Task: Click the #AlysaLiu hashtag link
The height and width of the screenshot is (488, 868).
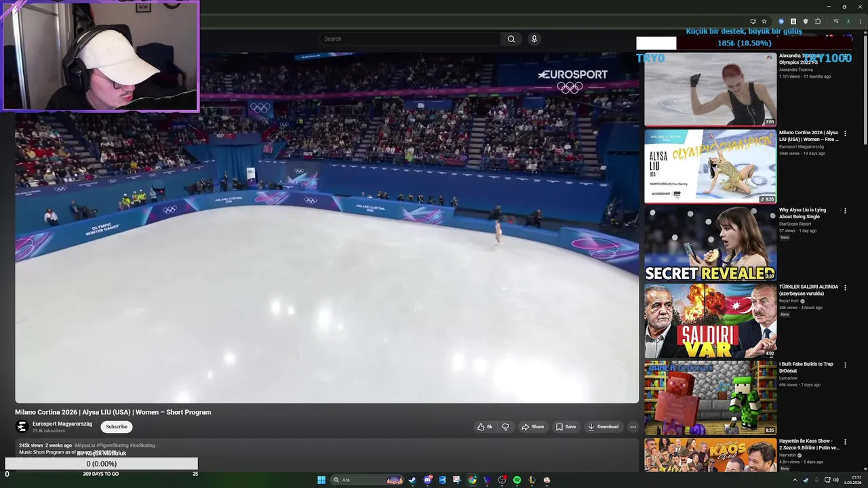Action: [x=85, y=445]
